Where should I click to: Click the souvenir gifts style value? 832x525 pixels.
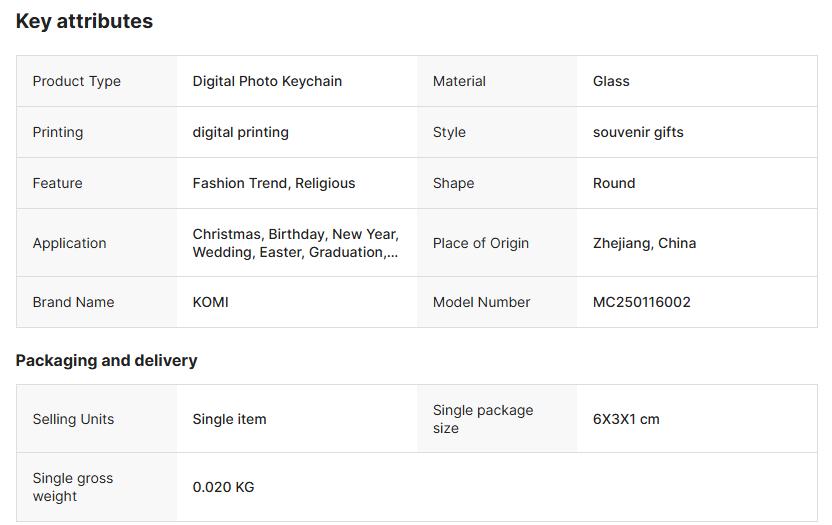638,132
